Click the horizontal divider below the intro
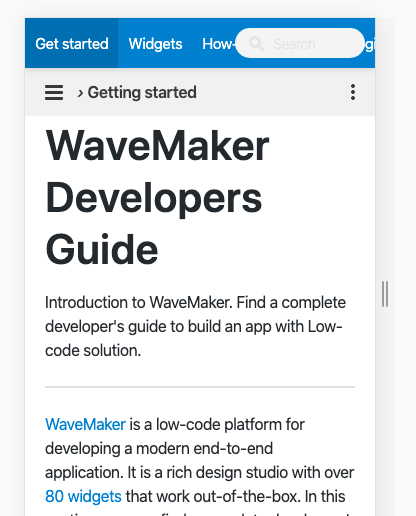Screen dimensions: 416x516 (200, 387)
